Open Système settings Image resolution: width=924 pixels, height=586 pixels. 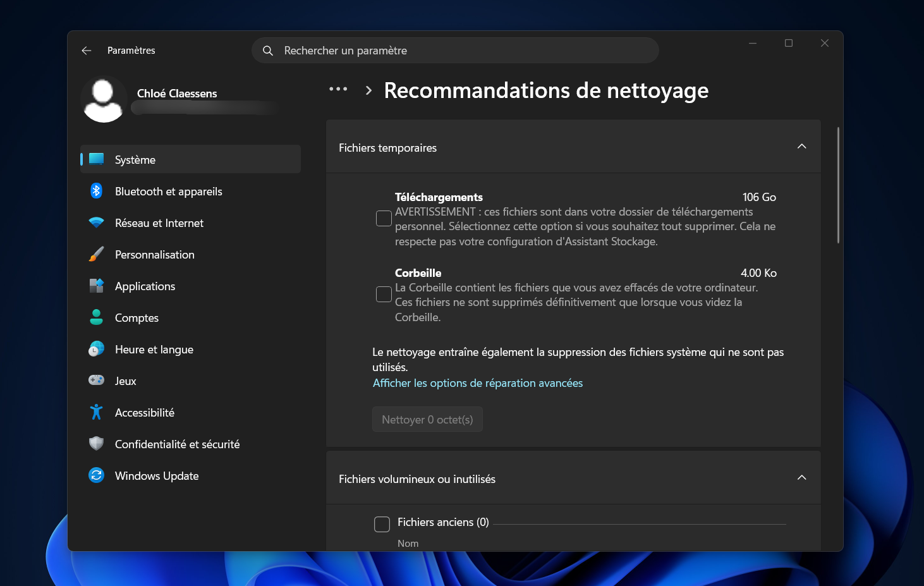(191, 159)
